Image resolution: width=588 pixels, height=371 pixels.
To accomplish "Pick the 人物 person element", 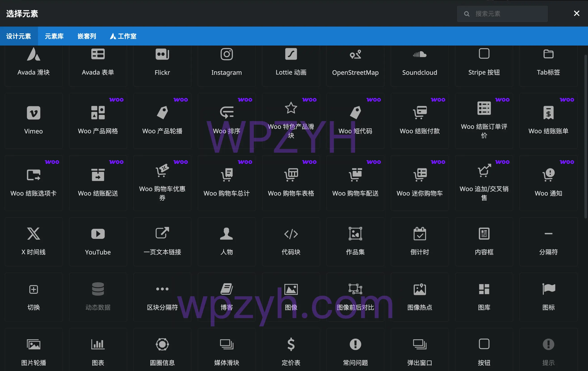I will point(227,242).
